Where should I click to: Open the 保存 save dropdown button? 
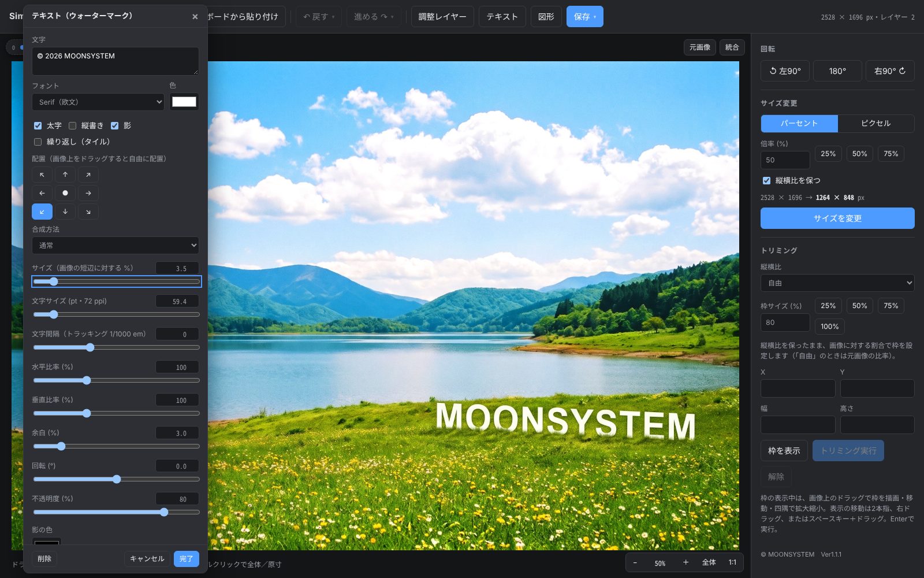coord(585,17)
